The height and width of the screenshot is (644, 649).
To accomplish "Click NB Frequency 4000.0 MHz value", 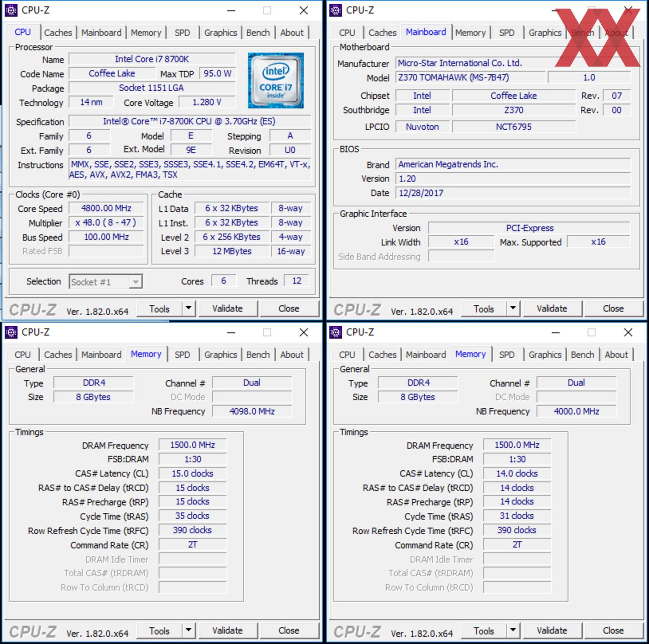I will pyautogui.click(x=576, y=411).
